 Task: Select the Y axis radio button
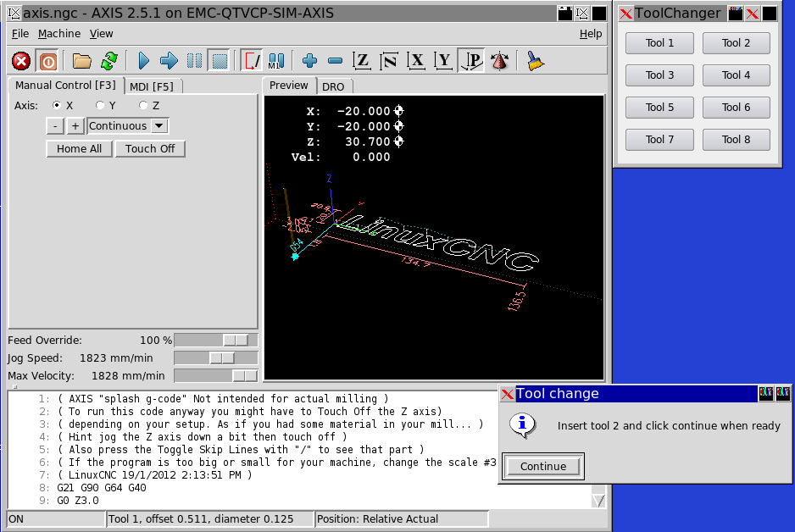pos(100,105)
